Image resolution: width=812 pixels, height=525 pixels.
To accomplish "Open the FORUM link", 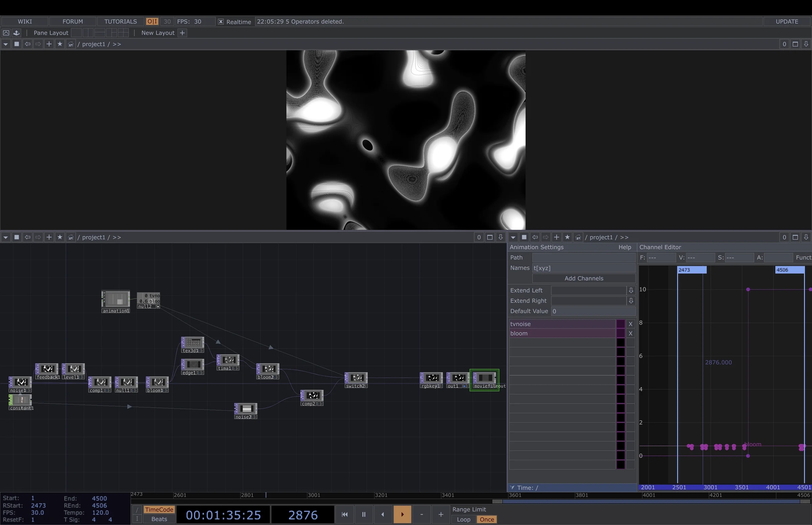I will tap(73, 21).
